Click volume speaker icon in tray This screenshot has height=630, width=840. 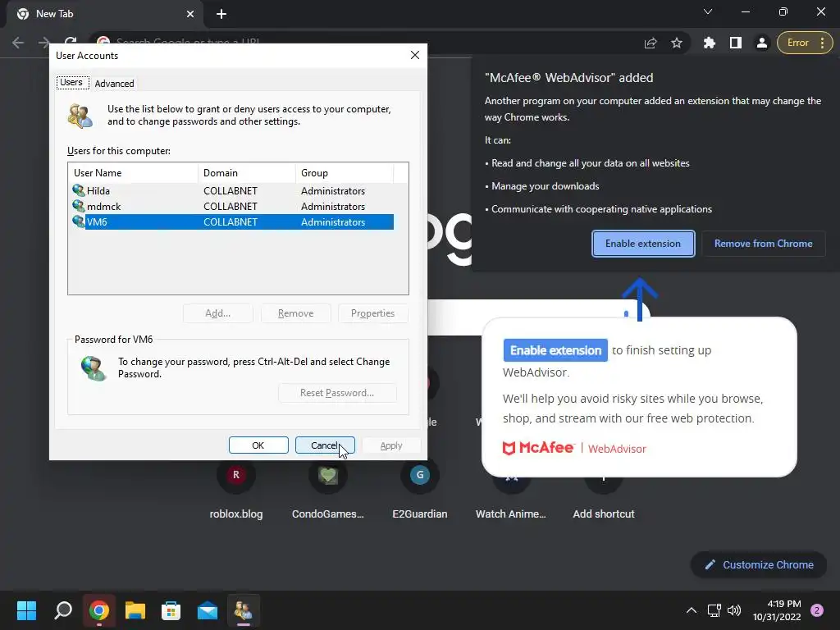[734, 610]
